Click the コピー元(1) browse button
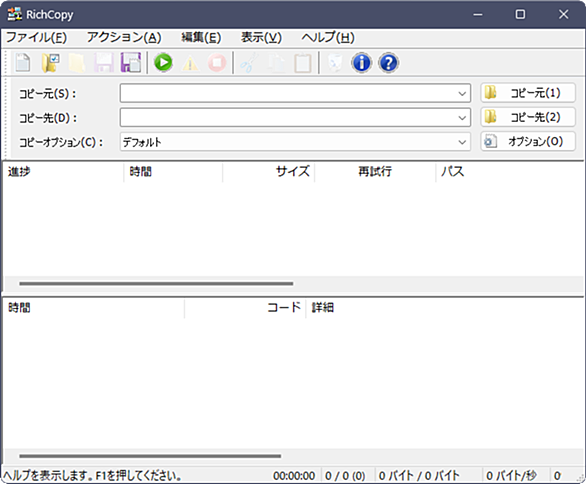Screen dimensions: 586x484 coord(528,93)
